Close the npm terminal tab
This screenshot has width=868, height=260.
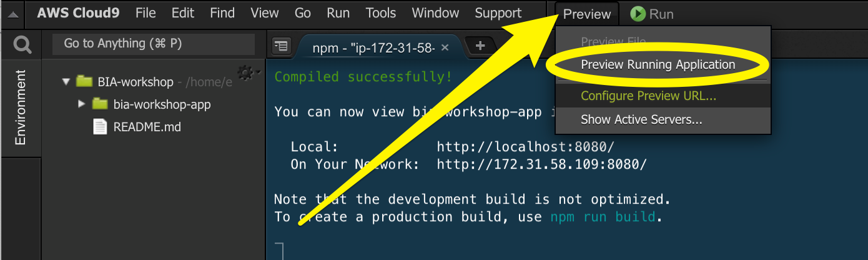click(445, 47)
